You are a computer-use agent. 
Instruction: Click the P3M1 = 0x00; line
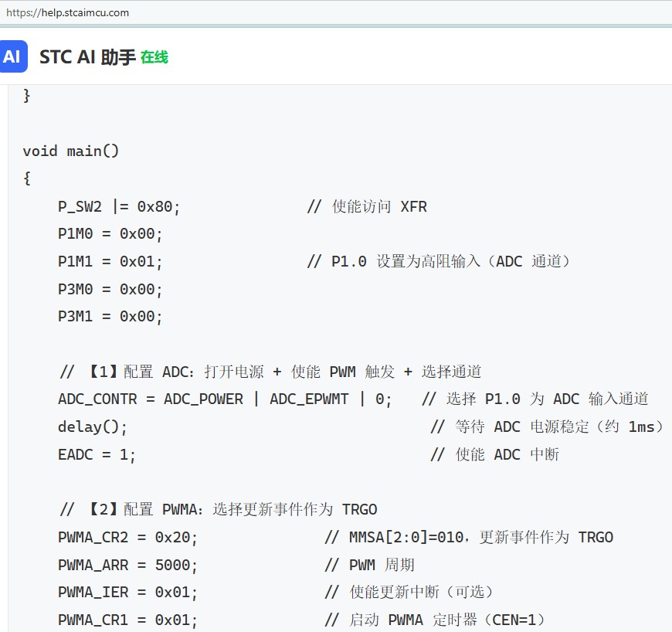coord(110,317)
